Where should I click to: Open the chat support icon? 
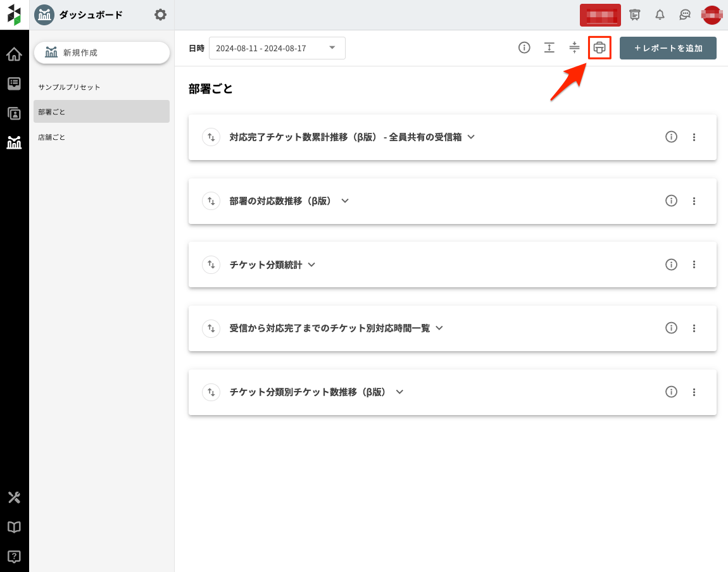pos(684,15)
